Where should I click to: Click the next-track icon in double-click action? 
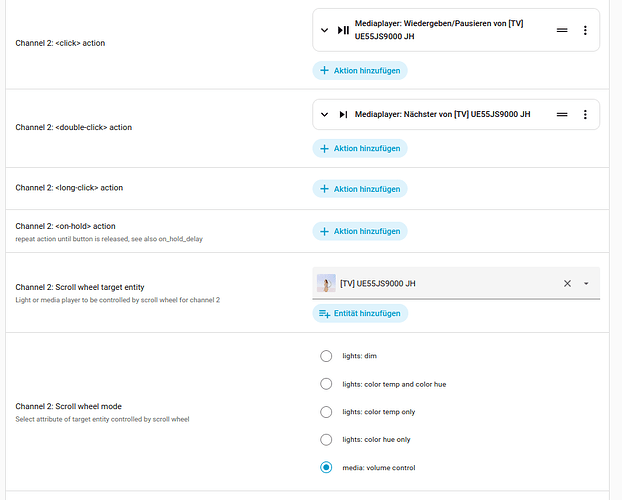(x=343, y=114)
